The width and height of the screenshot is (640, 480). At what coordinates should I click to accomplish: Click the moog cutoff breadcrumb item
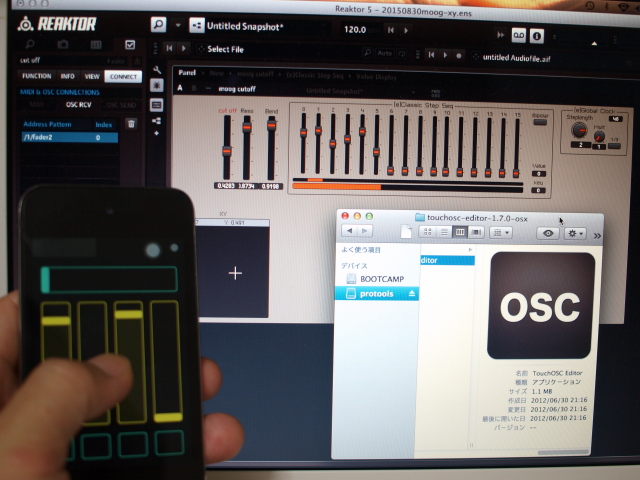coord(255,74)
